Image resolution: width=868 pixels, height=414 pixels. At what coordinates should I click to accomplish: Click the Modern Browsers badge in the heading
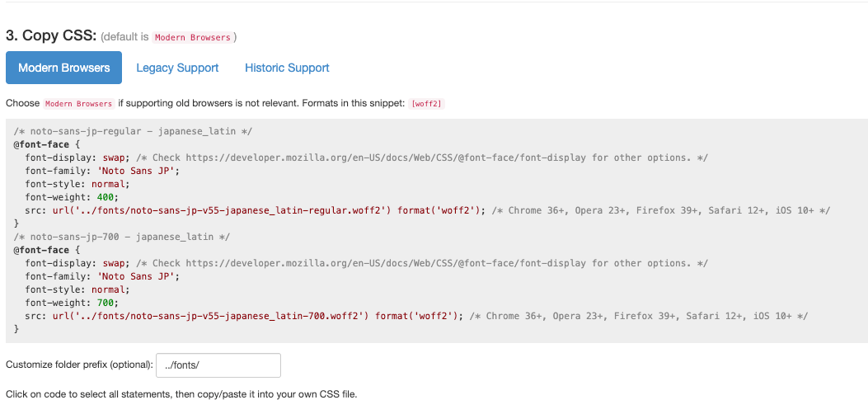192,37
